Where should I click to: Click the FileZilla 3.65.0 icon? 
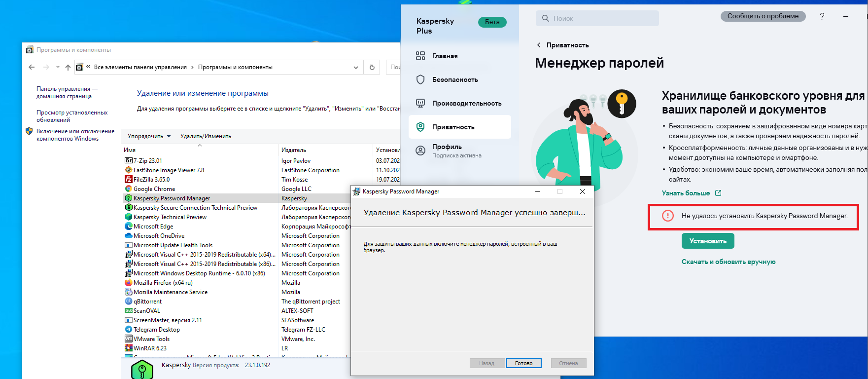tap(129, 179)
